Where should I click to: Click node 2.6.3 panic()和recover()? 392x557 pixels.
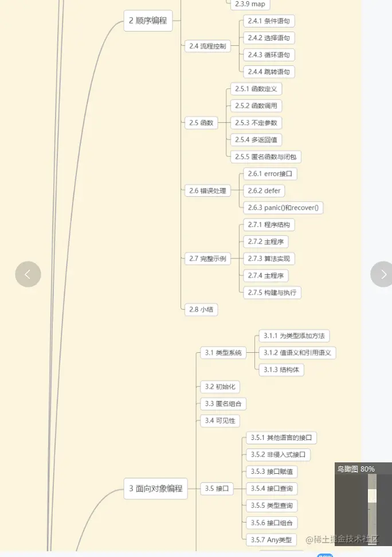[x=283, y=208]
